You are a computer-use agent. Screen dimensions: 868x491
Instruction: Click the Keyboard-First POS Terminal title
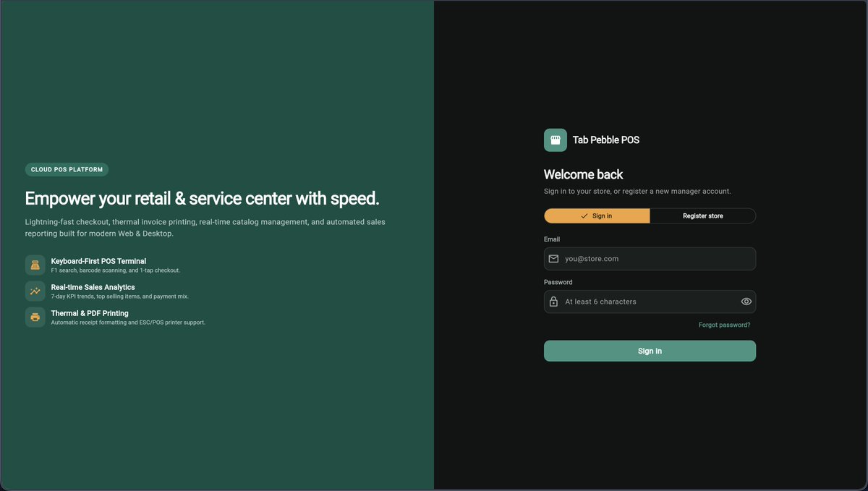tap(98, 261)
